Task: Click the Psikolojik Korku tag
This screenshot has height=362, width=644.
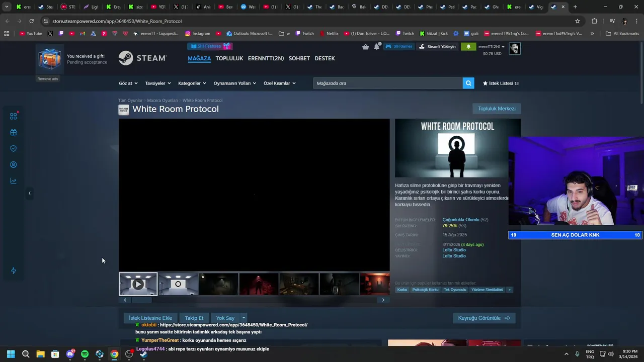Action: coord(425,290)
